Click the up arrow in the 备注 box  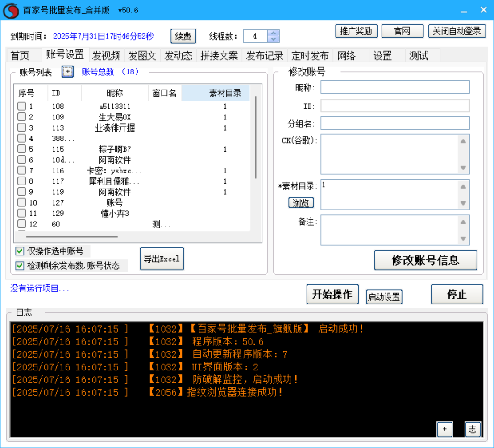[x=463, y=222]
